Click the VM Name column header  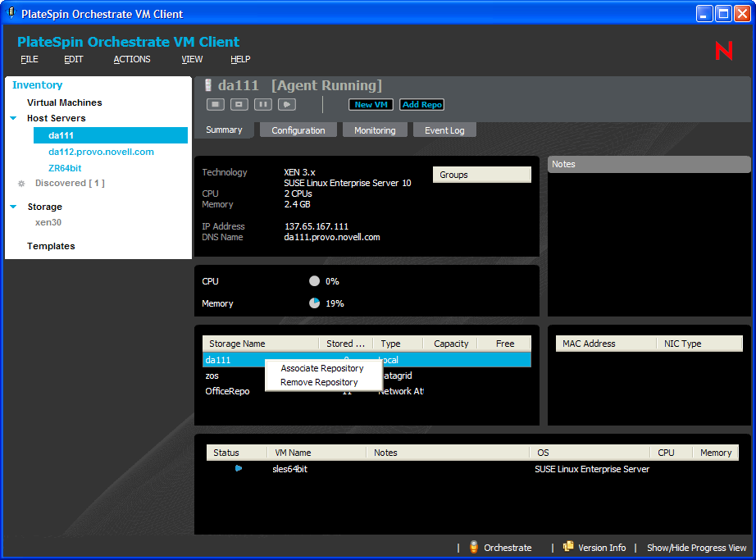317,453
